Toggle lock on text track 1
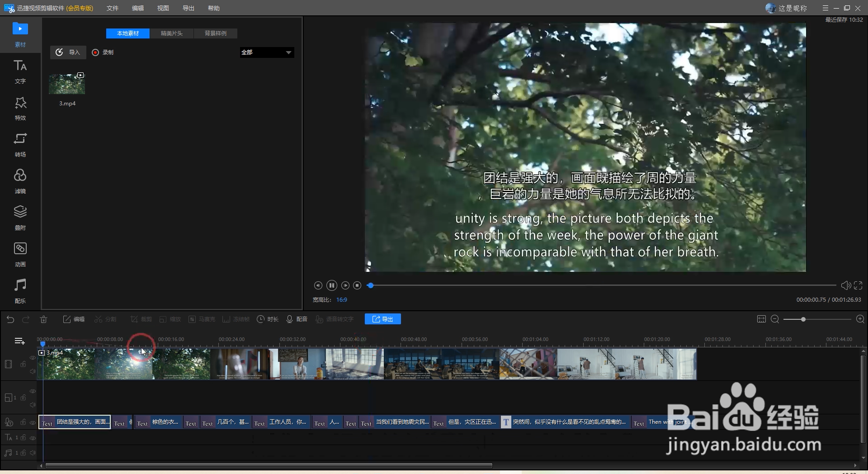Image resolution: width=868 pixels, height=474 pixels. click(x=23, y=438)
